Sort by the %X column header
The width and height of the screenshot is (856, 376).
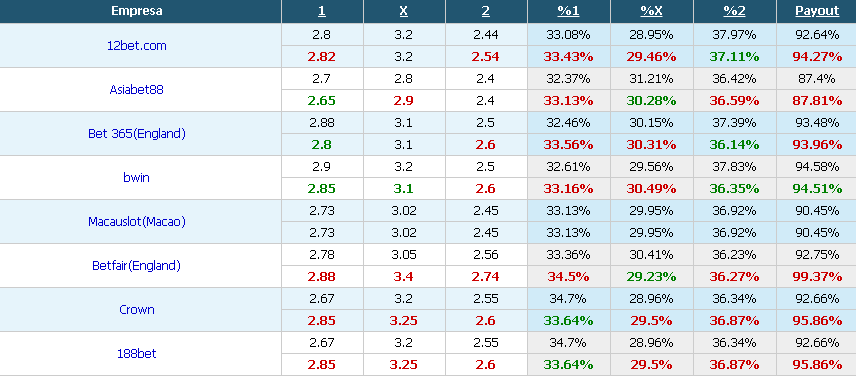(651, 11)
